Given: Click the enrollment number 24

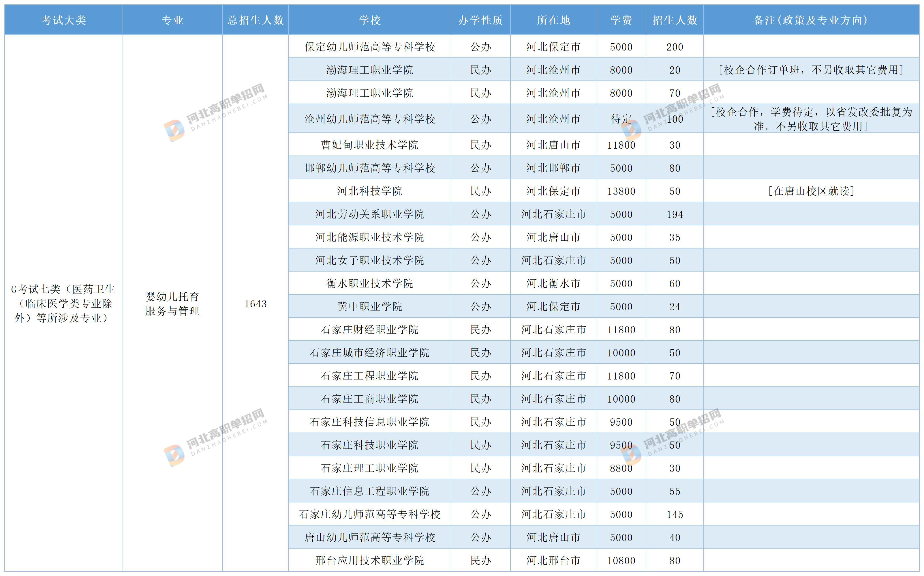Looking at the screenshot, I should coord(675,306).
